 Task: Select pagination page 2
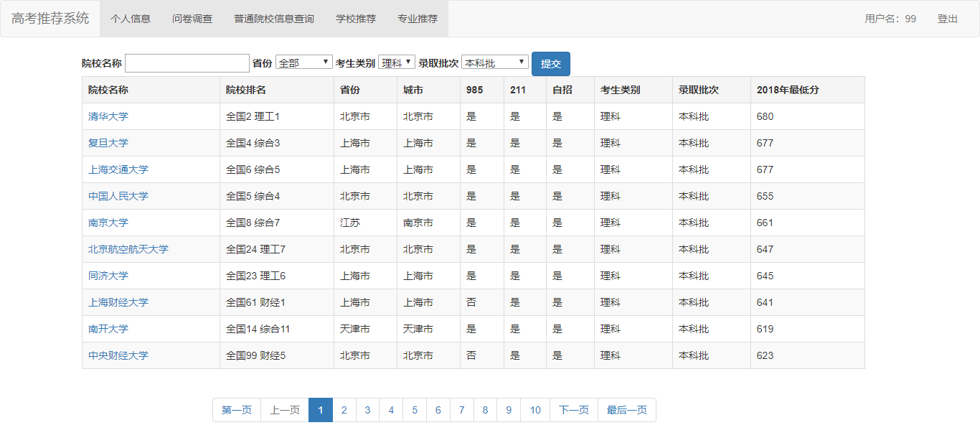[344, 410]
